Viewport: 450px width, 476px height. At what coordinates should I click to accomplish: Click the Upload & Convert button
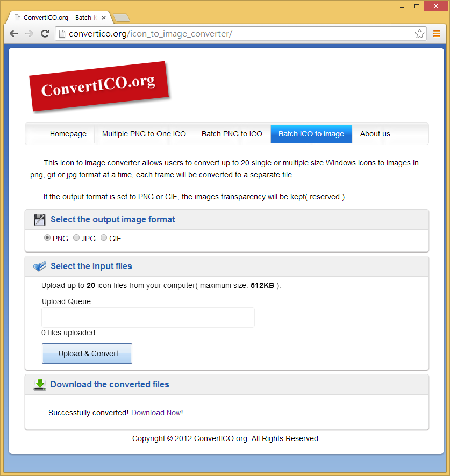87,354
